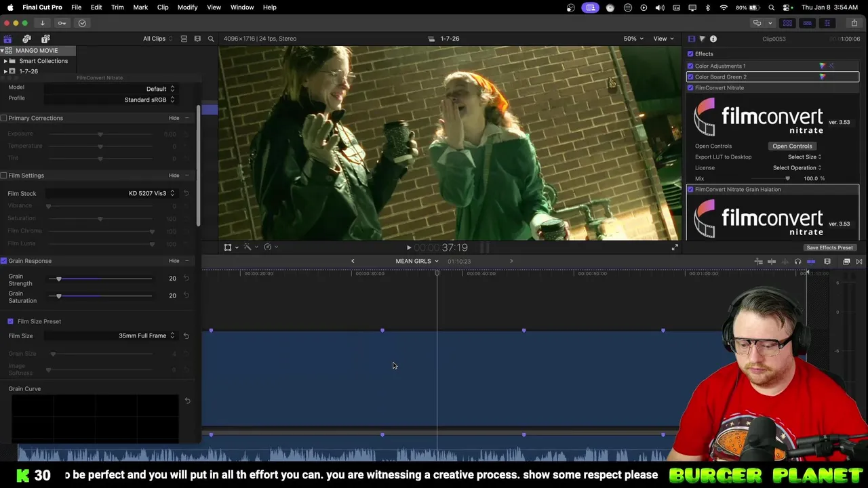Open the Window menu
The height and width of the screenshot is (488, 868).
[x=242, y=7]
